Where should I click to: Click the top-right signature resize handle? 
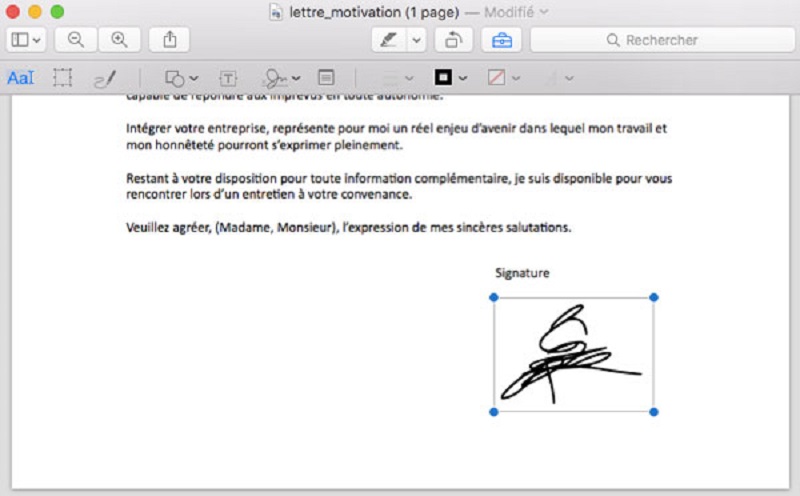[654, 297]
